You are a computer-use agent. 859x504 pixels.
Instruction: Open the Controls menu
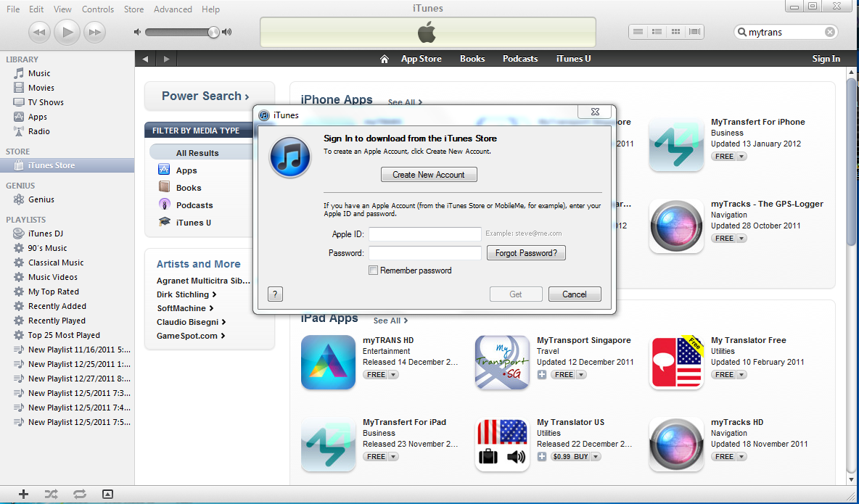coord(97,9)
